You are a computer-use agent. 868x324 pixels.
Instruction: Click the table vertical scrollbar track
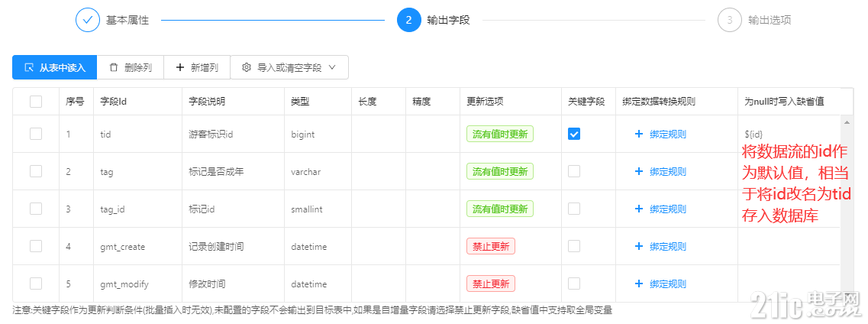pyautogui.click(x=845, y=210)
